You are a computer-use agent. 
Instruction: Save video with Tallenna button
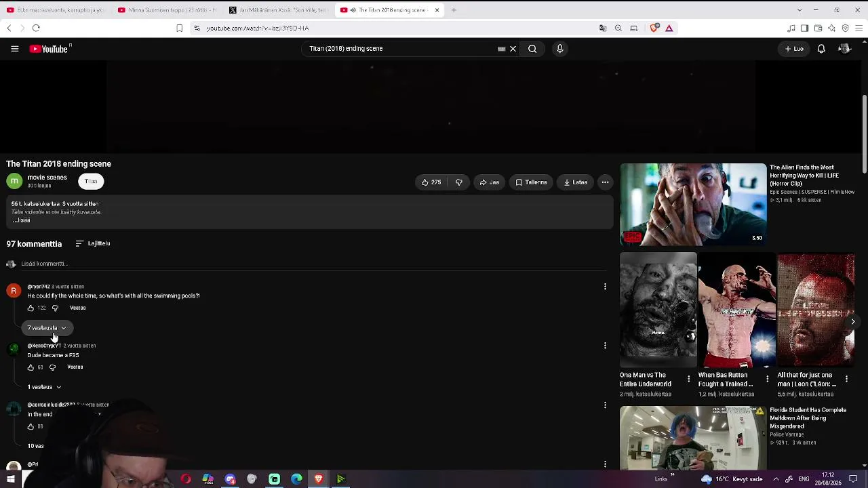pyautogui.click(x=531, y=182)
